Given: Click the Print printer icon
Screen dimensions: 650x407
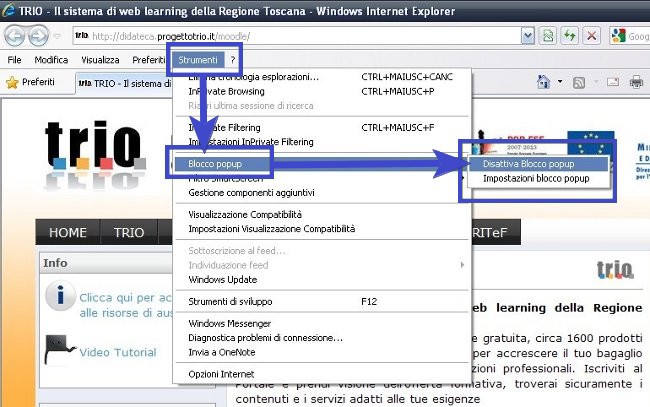Looking at the screenshot, I should (636, 82).
